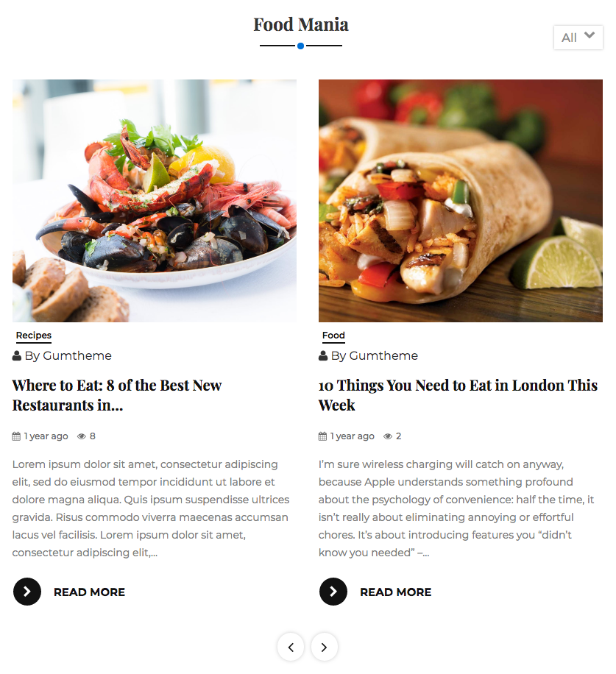Click READ MORE text for London article

[395, 592]
